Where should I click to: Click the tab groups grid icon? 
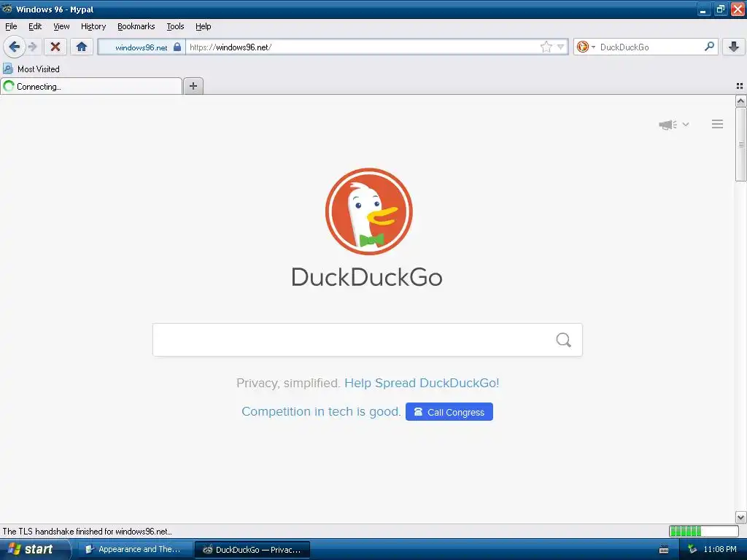click(740, 86)
